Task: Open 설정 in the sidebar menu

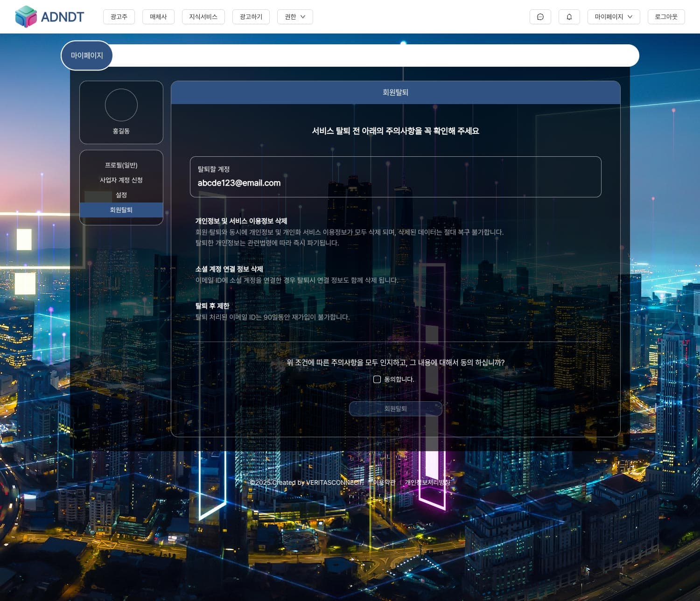Action: [x=121, y=195]
